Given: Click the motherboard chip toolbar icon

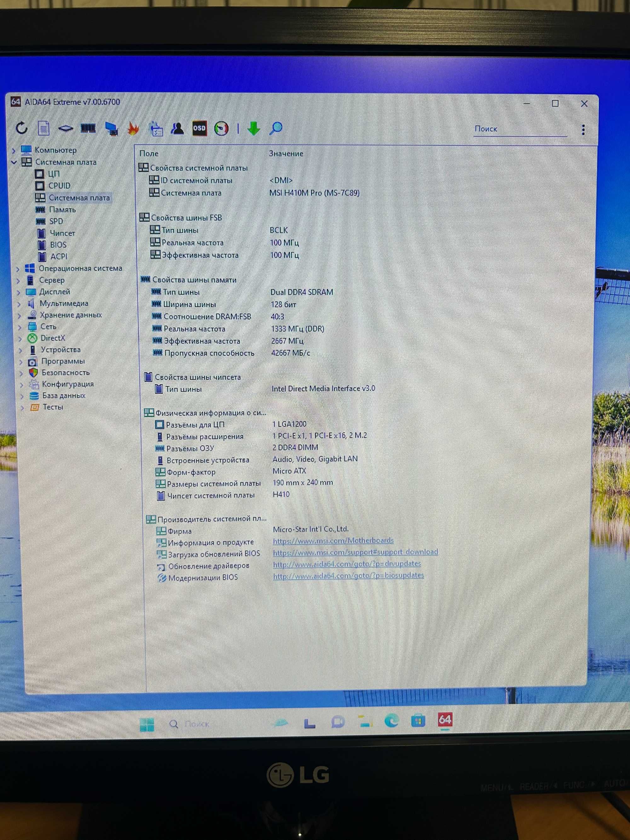Looking at the screenshot, I should (x=66, y=129).
